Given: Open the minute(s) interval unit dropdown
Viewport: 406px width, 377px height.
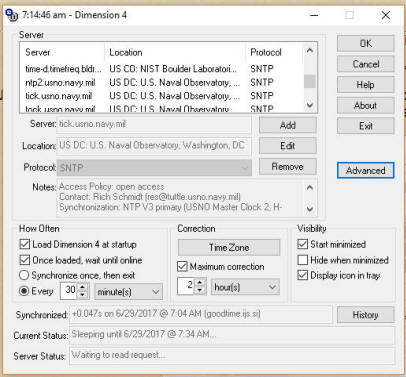Looking at the screenshot, I should (129, 292).
